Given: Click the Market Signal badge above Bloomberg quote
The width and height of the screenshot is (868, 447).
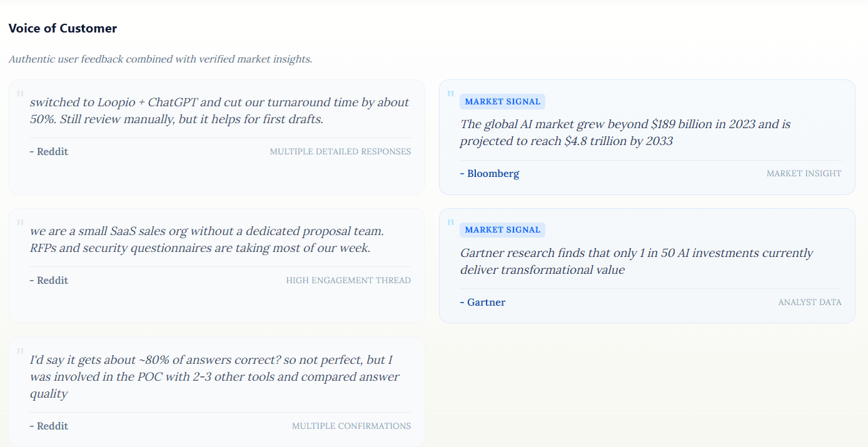Looking at the screenshot, I should pos(502,102).
